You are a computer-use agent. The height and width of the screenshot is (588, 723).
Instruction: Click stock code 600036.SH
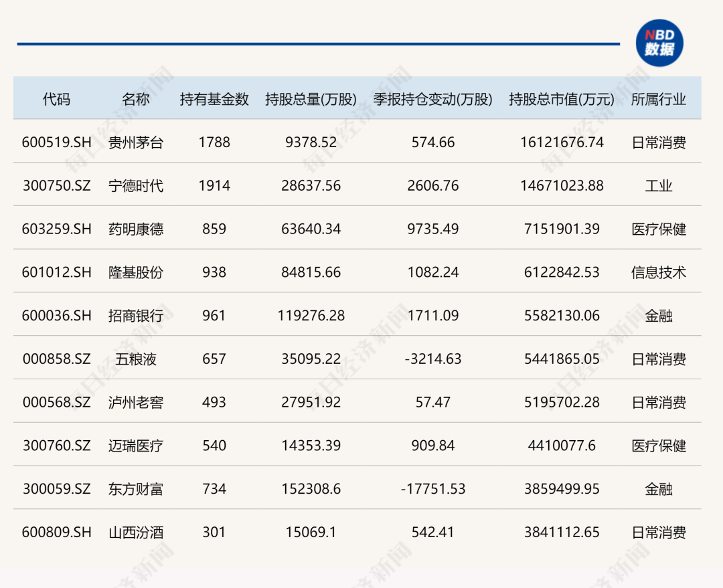pyautogui.click(x=57, y=316)
